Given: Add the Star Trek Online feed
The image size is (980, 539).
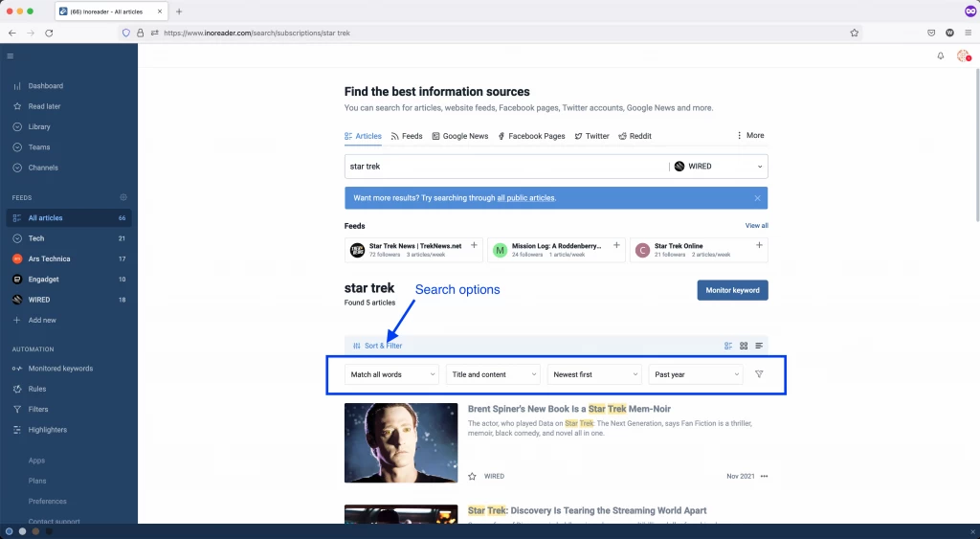Looking at the screenshot, I should click(759, 245).
